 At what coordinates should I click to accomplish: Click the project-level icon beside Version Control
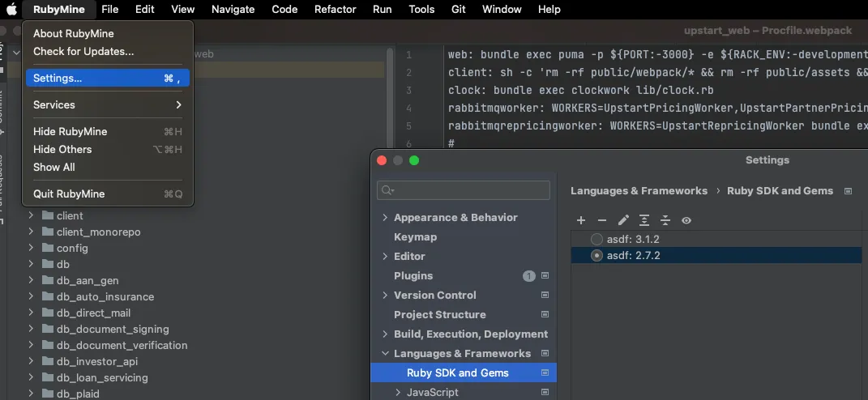pyautogui.click(x=545, y=295)
